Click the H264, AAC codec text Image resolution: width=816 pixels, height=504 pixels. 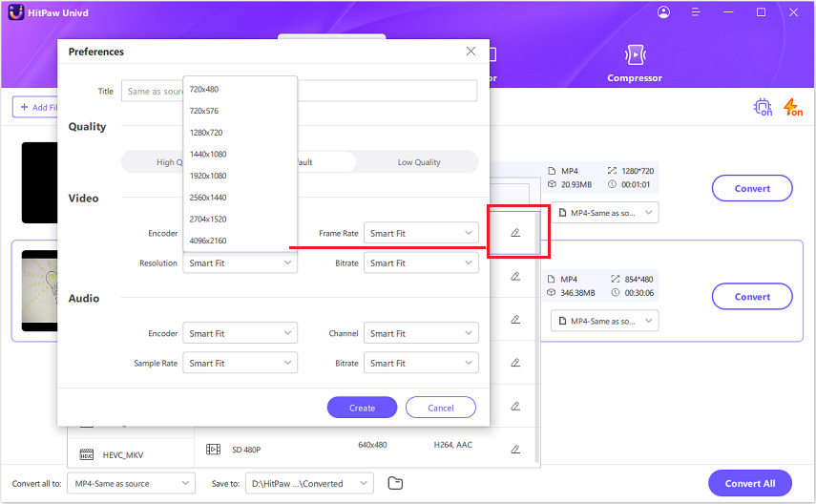452,445
